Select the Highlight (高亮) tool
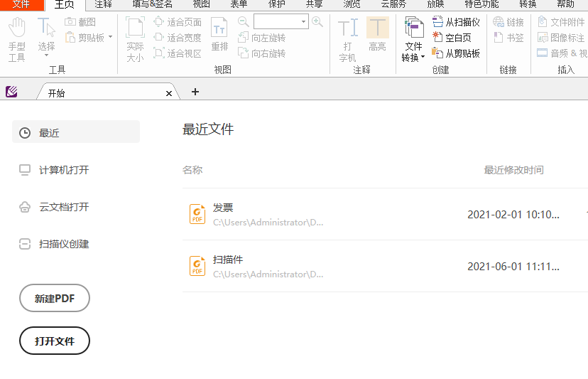 point(377,35)
